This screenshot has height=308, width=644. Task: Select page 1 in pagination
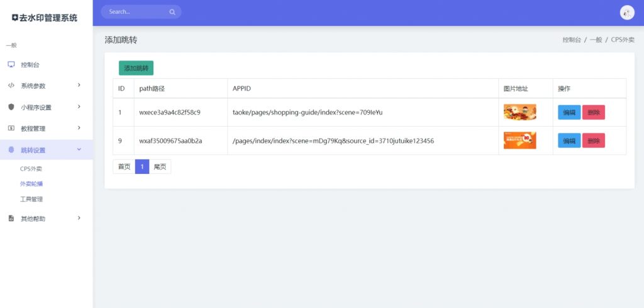tap(142, 166)
